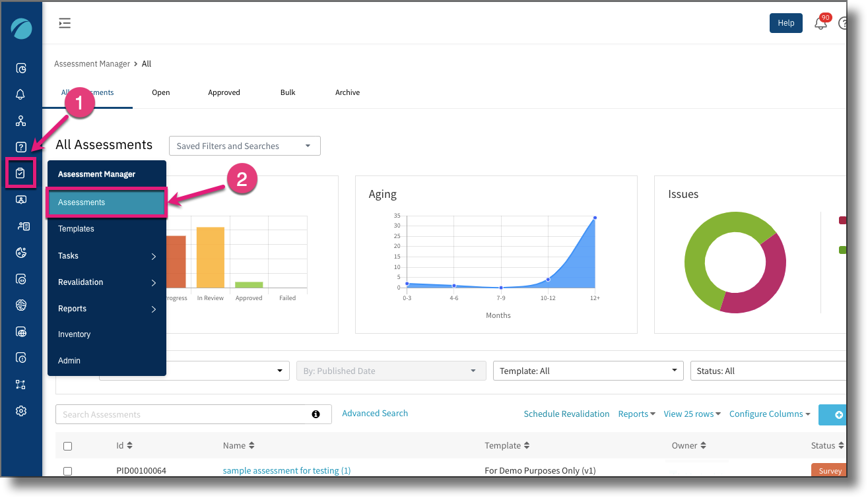Screen dimensions: 868x498
Task: Click the bell notifications icon in sidebar
Action: pos(20,94)
